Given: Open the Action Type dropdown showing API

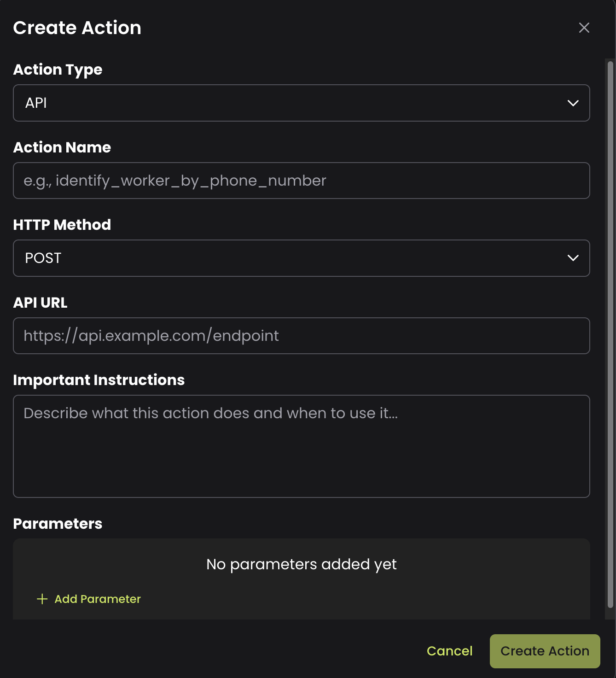Looking at the screenshot, I should point(295,103).
